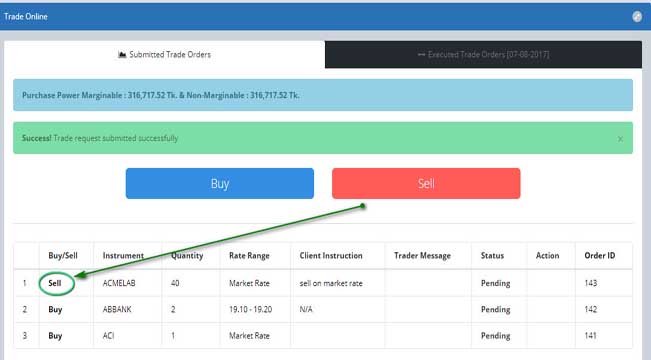
Task: Select the circled Sell cell in row 1
Action: coord(56,283)
